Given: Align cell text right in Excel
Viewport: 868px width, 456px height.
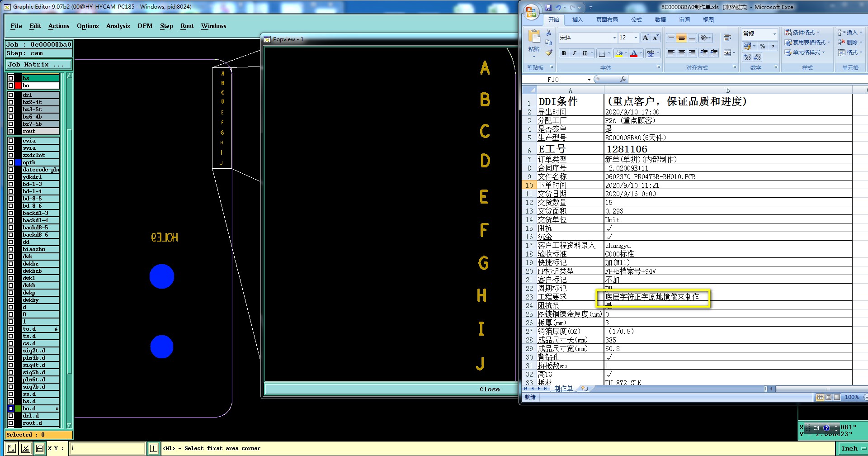Looking at the screenshot, I should tap(692, 53).
